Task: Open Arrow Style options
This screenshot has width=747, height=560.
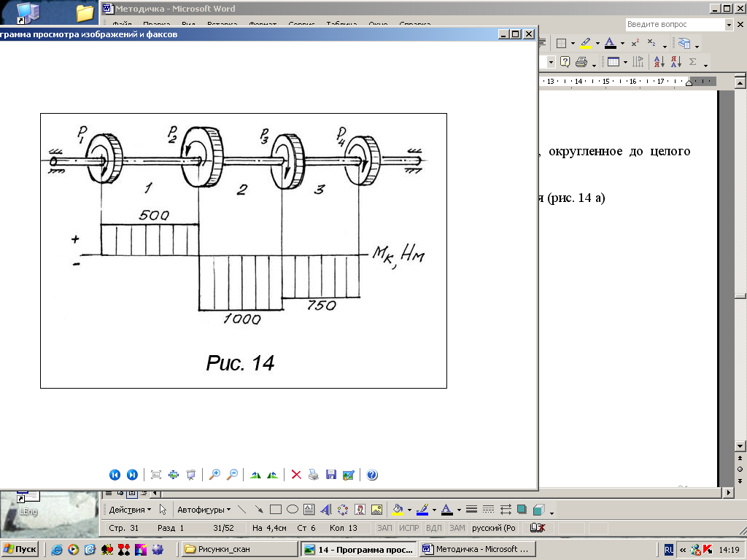Action: pos(506,510)
